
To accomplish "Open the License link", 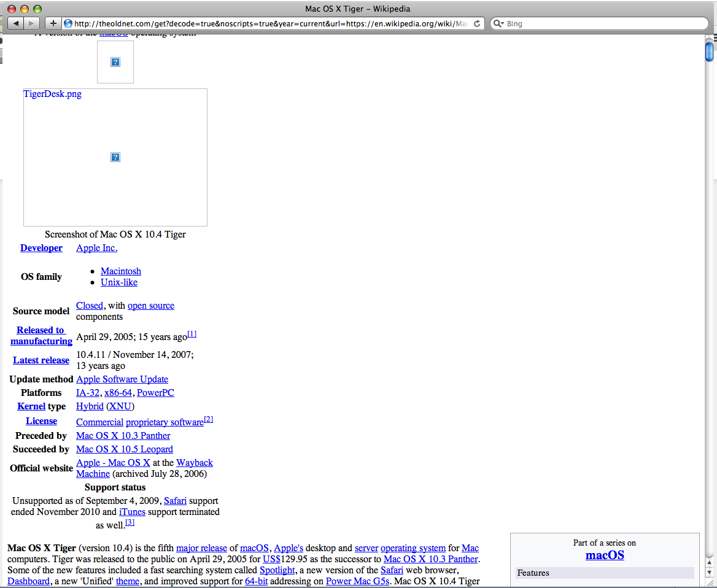I will coord(41,421).
